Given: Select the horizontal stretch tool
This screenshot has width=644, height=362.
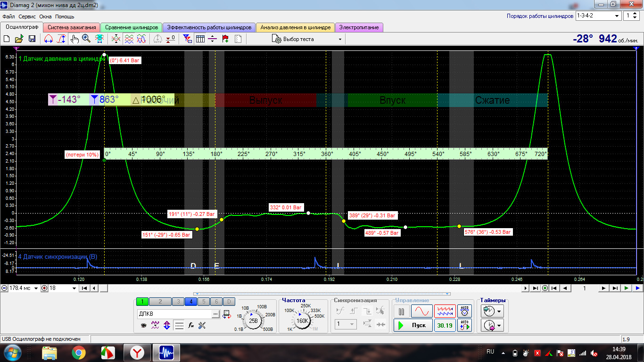Looking at the screenshot, I should [48, 39].
